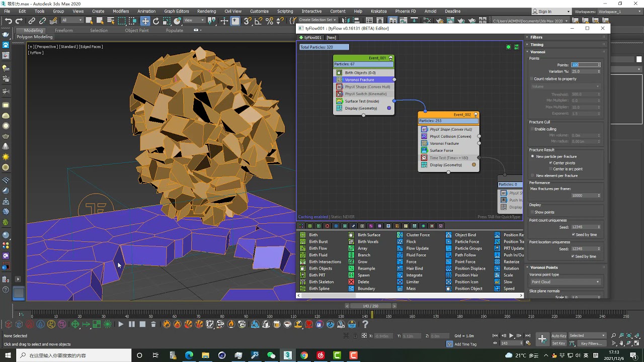644x362 pixels.
Task: Click the Display (Geometry) color dot in Event_002
Action: [x=473, y=165]
